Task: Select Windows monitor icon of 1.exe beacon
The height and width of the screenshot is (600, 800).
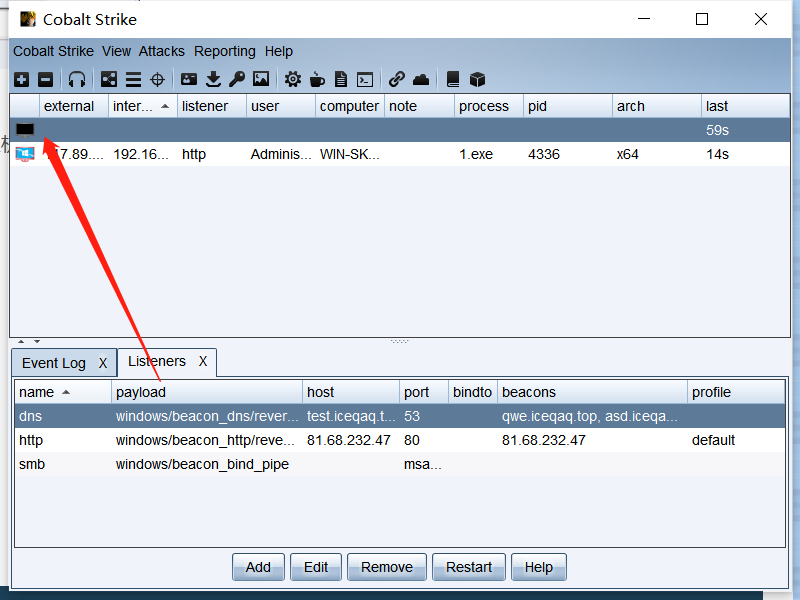Action: [x=25, y=154]
